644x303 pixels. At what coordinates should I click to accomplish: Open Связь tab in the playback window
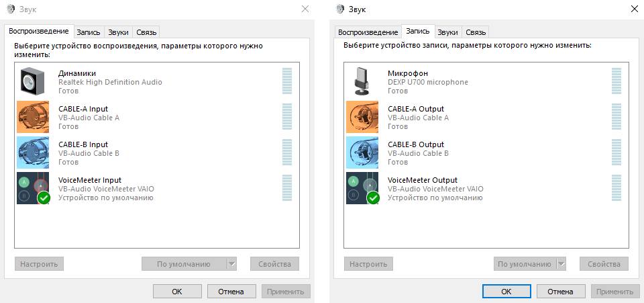[x=146, y=32]
